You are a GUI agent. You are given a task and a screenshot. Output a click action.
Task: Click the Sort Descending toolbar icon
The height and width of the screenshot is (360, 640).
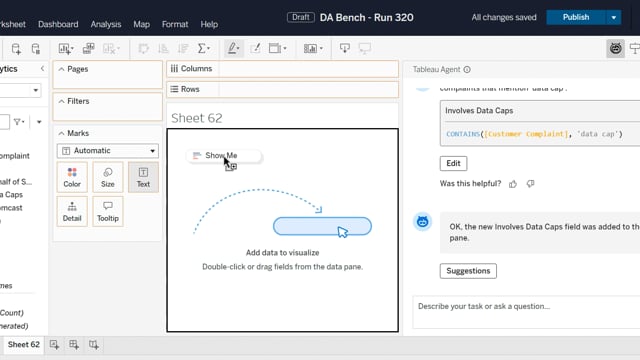tap(183, 49)
